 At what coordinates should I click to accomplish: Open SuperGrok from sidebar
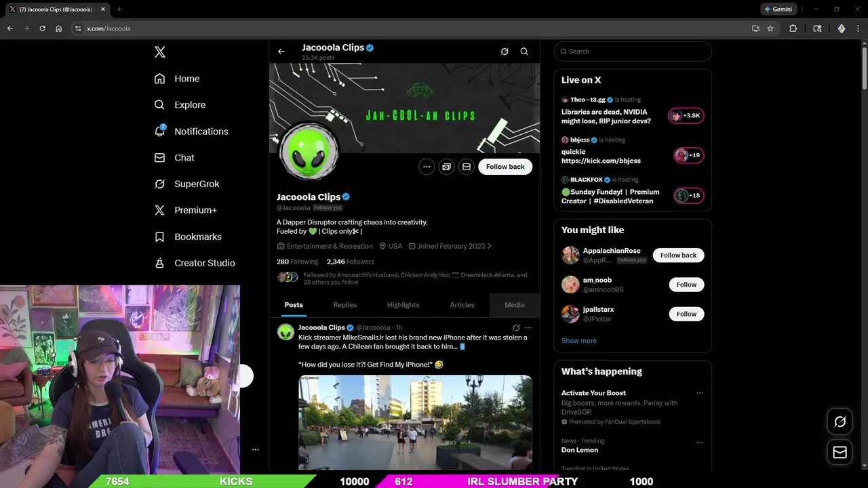pyautogui.click(x=186, y=184)
